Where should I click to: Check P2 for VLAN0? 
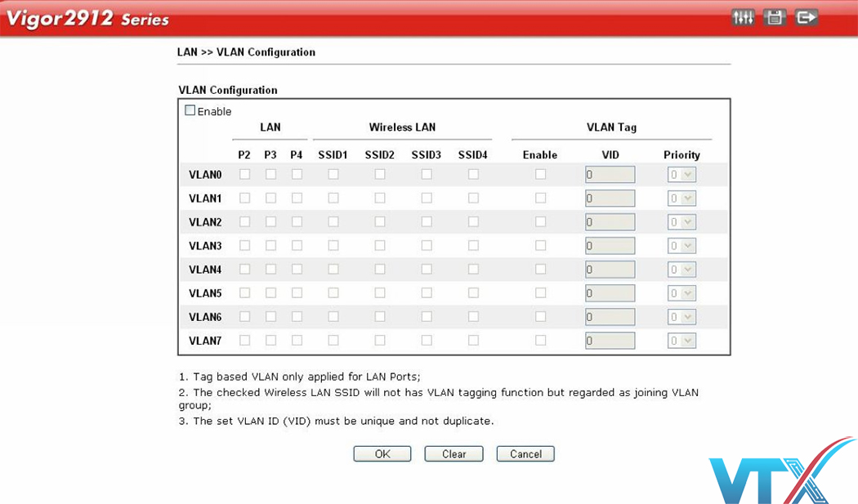click(244, 174)
